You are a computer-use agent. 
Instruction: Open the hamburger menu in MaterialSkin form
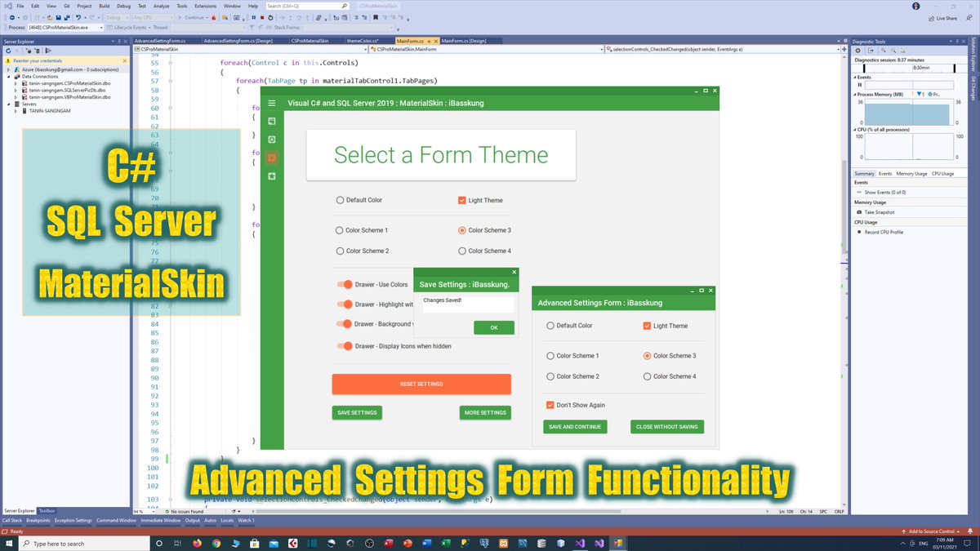(272, 104)
